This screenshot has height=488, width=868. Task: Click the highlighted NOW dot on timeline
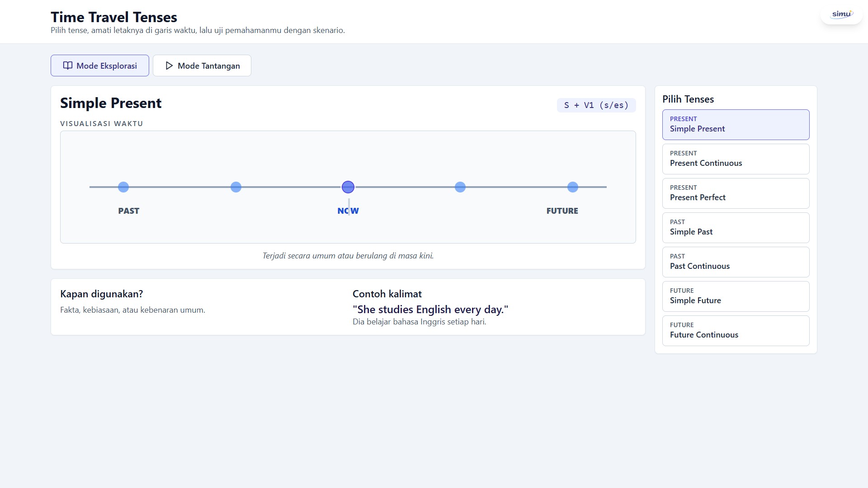348,187
